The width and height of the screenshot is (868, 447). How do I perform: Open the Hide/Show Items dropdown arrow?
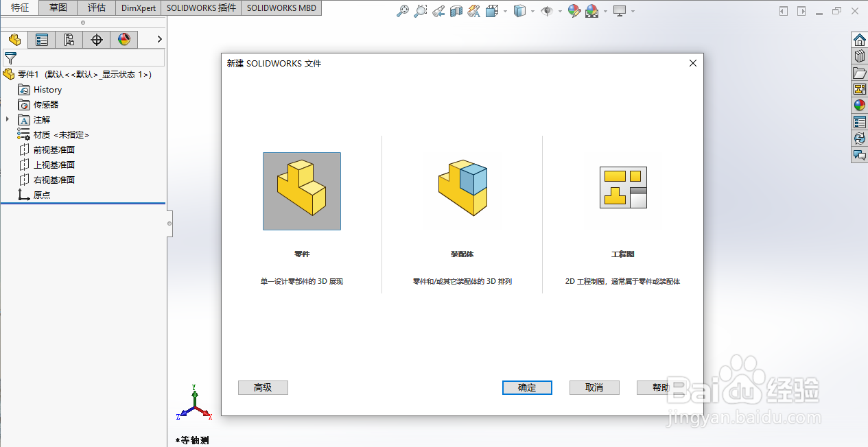pos(560,11)
